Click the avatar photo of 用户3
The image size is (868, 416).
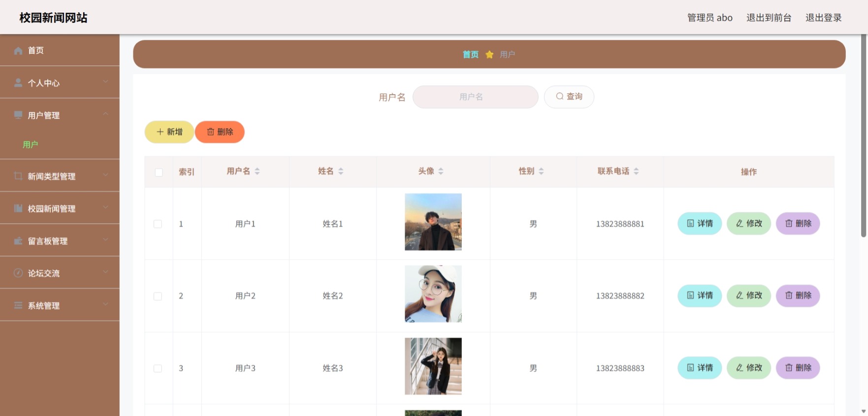point(433,366)
